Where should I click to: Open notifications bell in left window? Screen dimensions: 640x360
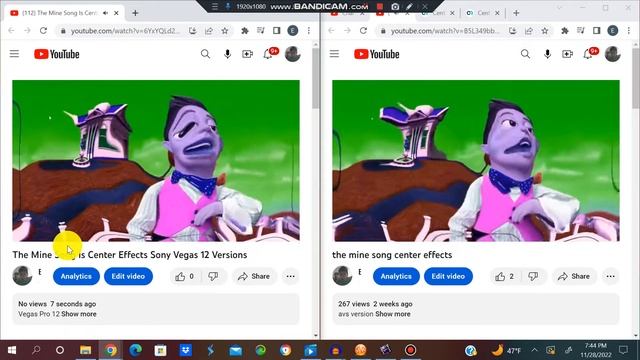268,54
